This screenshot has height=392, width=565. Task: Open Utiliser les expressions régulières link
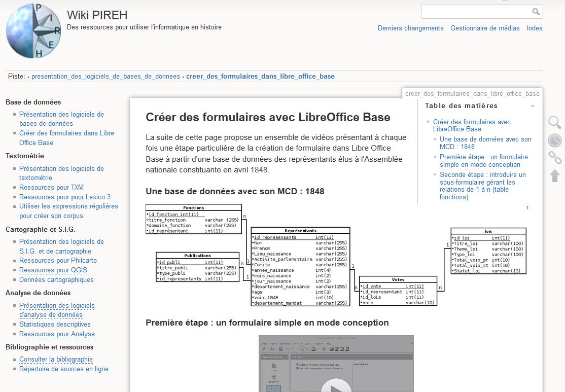(x=68, y=211)
